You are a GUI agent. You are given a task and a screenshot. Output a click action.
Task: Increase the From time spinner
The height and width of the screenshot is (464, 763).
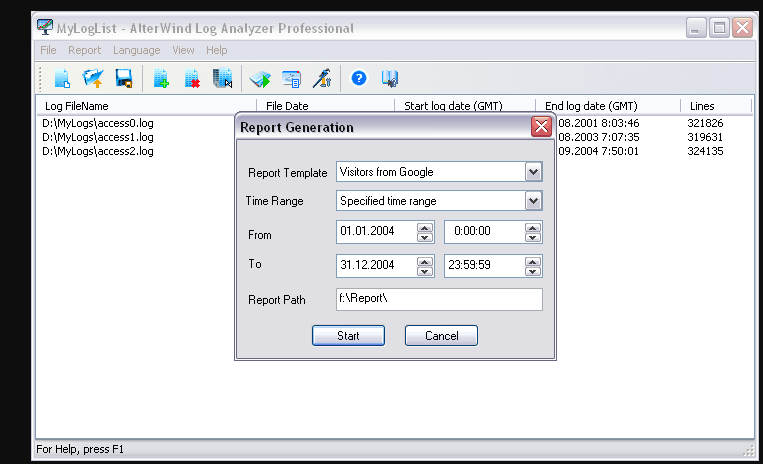[533, 228]
